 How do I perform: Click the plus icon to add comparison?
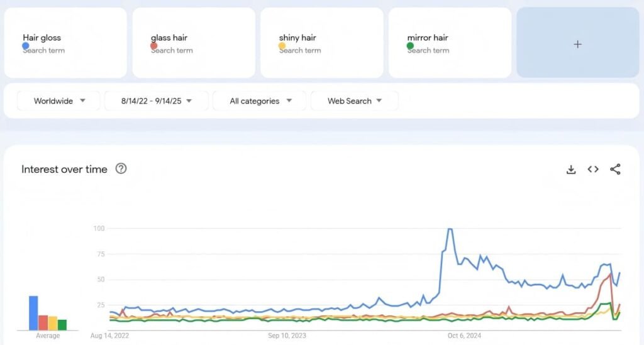(577, 44)
